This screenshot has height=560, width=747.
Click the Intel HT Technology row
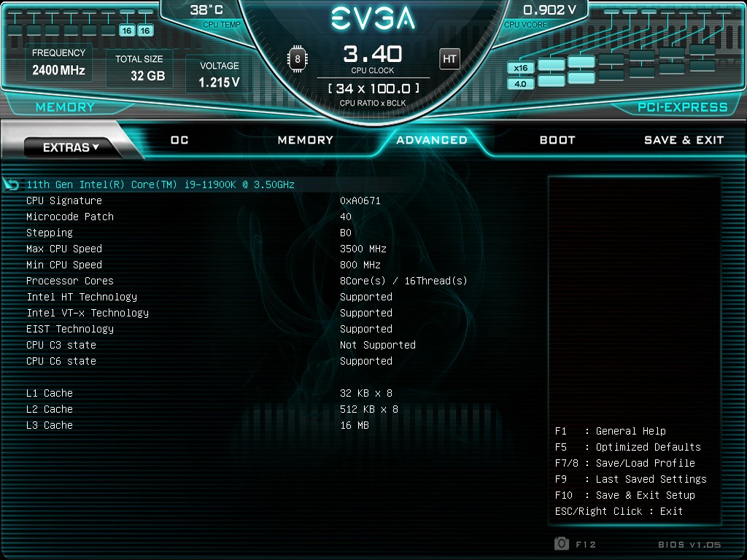click(x=209, y=297)
